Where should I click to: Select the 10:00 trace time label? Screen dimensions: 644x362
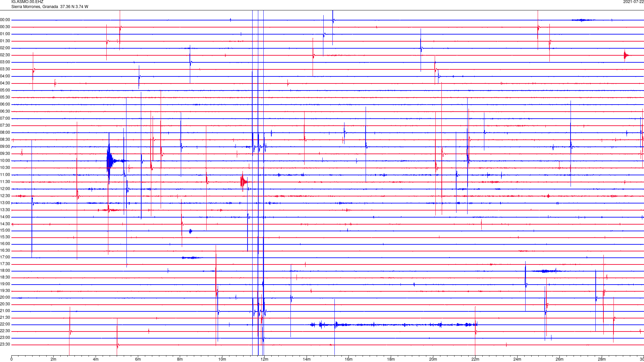(x=5, y=161)
